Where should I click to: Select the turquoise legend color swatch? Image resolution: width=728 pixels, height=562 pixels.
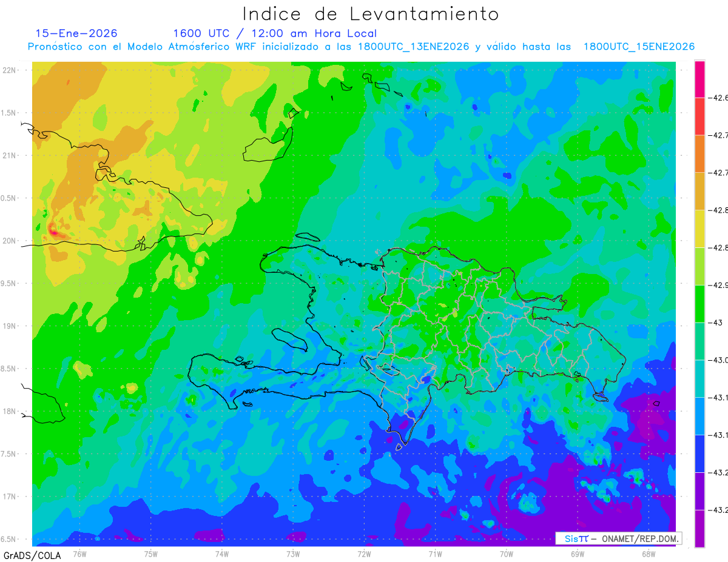[699, 378]
